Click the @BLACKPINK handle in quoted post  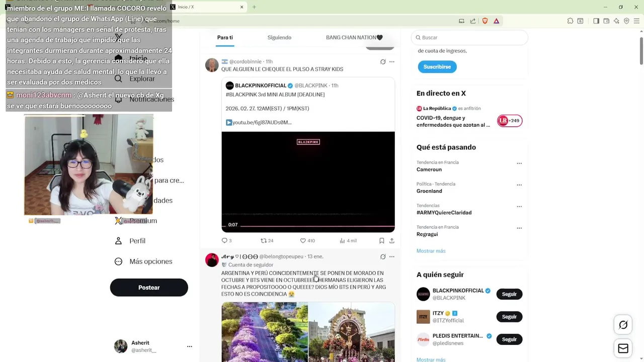click(x=311, y=85)
